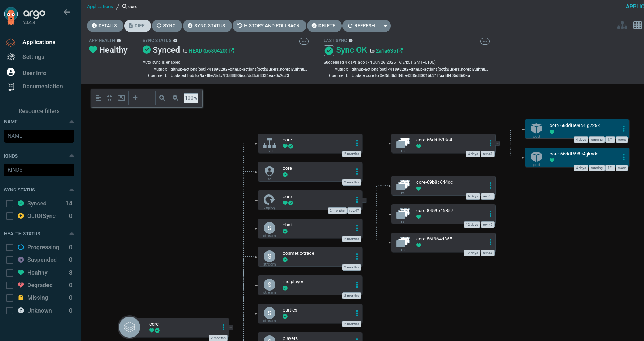
Task: Zoom out on resource graph
Action: 175,98
